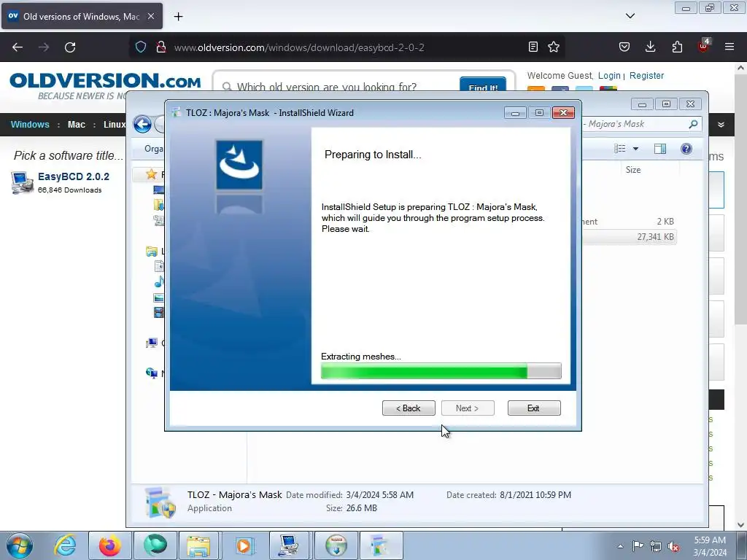Select the file row showing 2 KB
Image resolution: width=747 pixels, height=560 pixels.
(x=629, y=222)
